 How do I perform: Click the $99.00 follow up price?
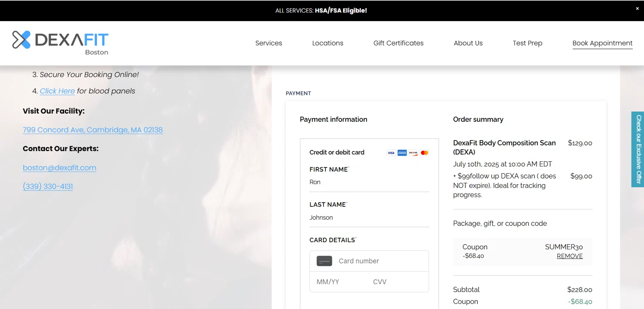(581, 176)
